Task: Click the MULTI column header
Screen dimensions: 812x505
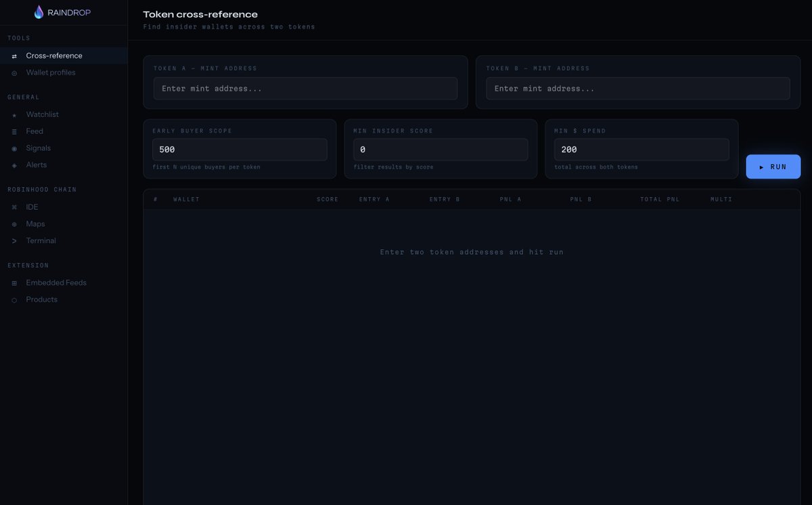Action: 721,199
